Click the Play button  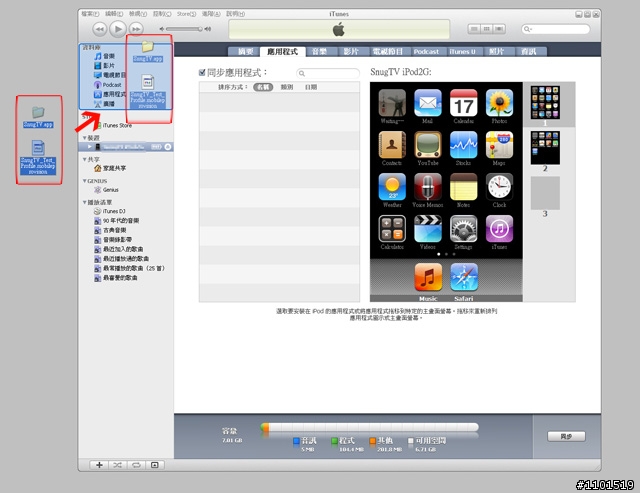coord(118,29)
